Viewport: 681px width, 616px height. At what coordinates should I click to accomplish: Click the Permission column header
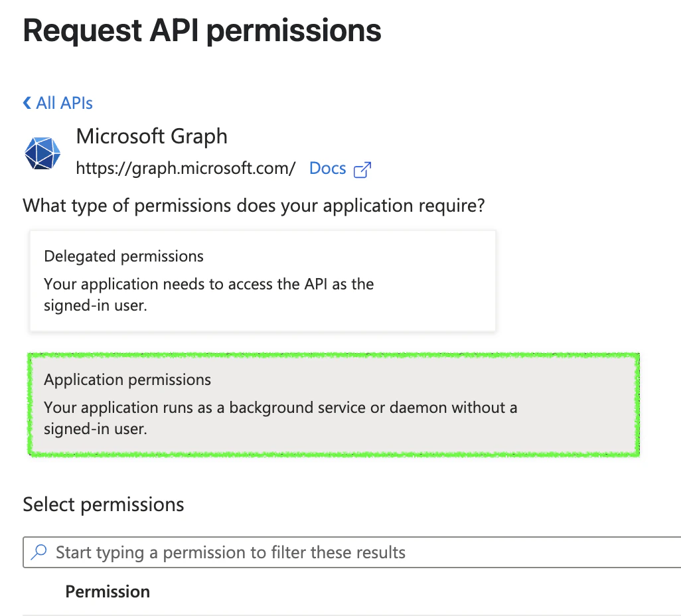[x=108, y=591]
